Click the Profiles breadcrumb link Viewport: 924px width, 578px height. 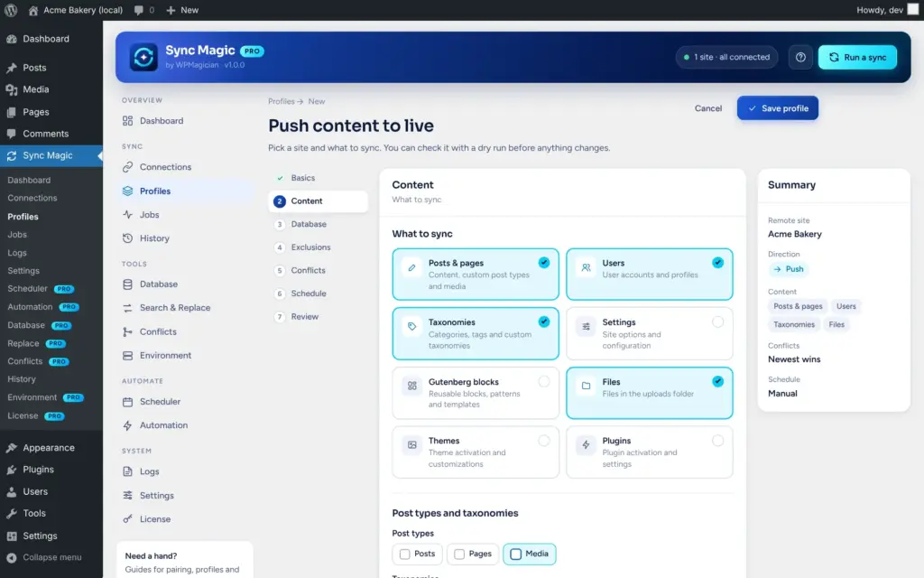pyautogui.click(x=282, y=101)
